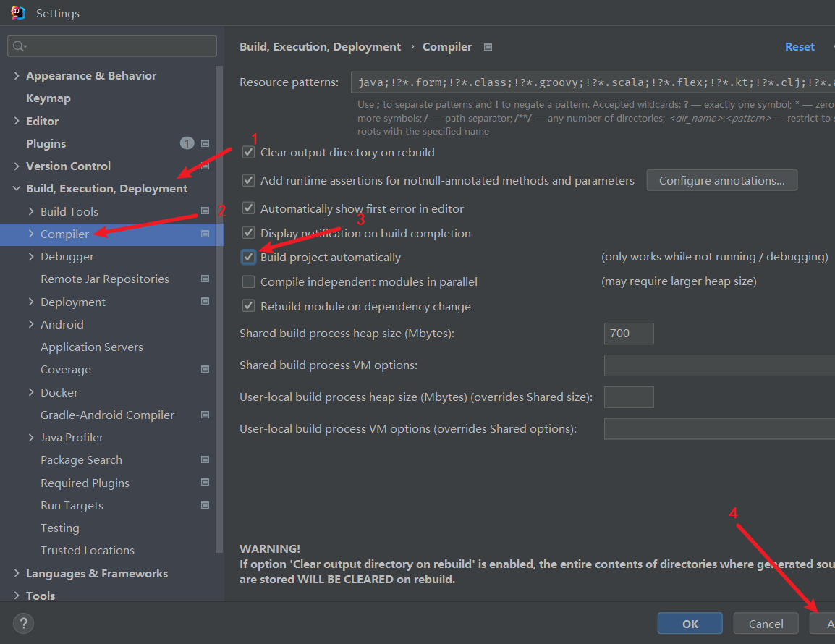Click Shared build process heap size field
Image resolution: width=835 pixels, height=644 pixels.
point(628,334)
